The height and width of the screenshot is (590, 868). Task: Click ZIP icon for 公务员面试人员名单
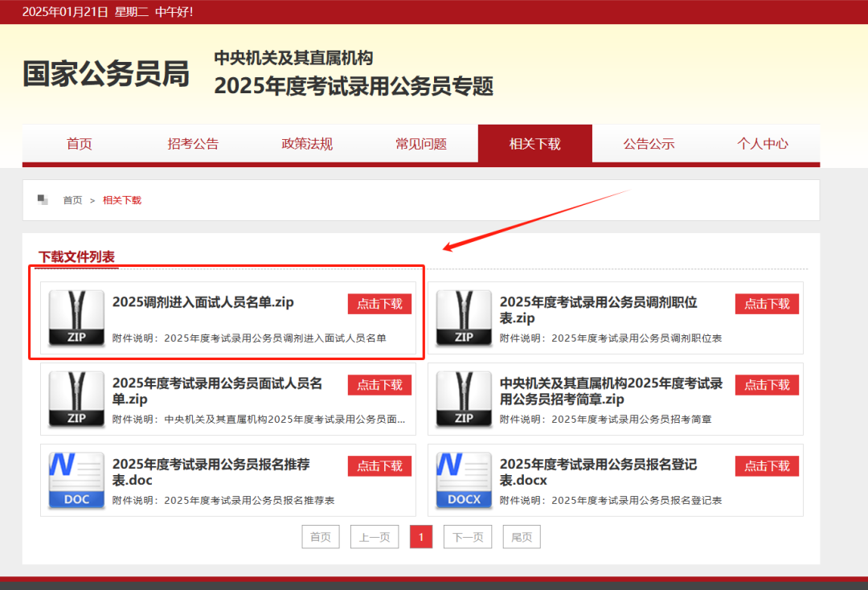click(76, 399)
